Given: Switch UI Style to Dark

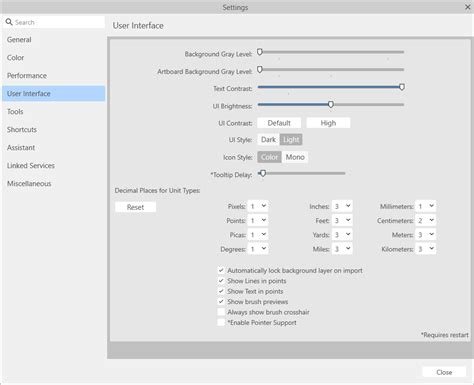Looking at the screenshot, I should 268,140.
